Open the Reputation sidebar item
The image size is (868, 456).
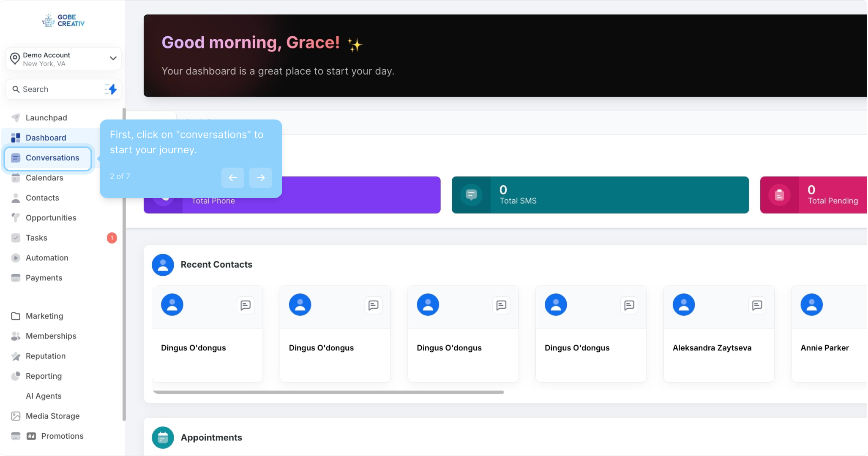click(45, 356)
